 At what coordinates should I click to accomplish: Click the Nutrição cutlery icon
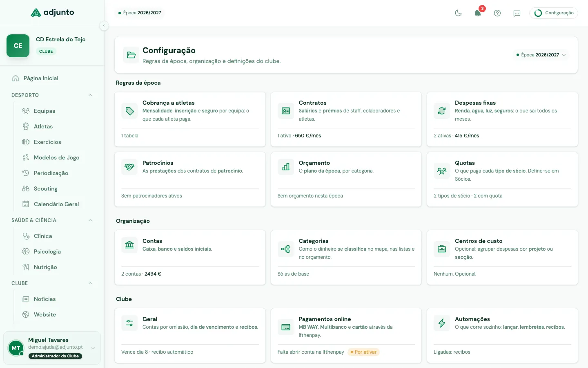tap(26, 267)
